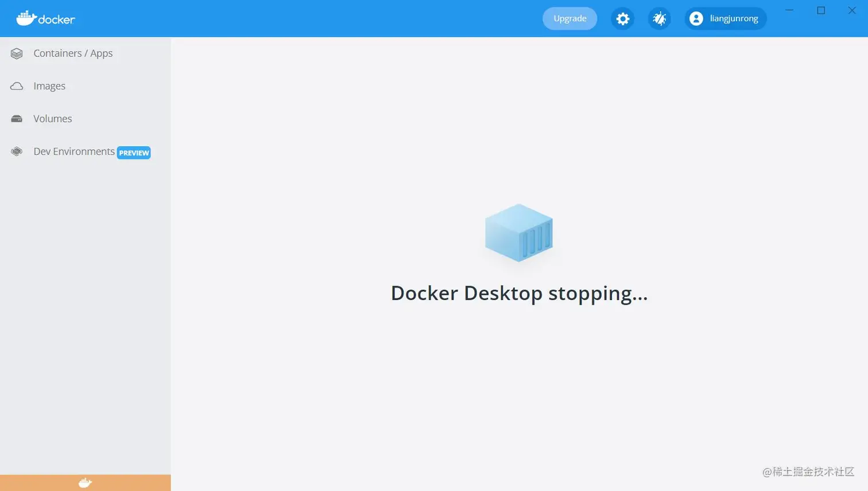Viewport: 868px width, 491px height.
Task: Click the user avatar icon
Action: pyautogui.click(x=696, y=18)
